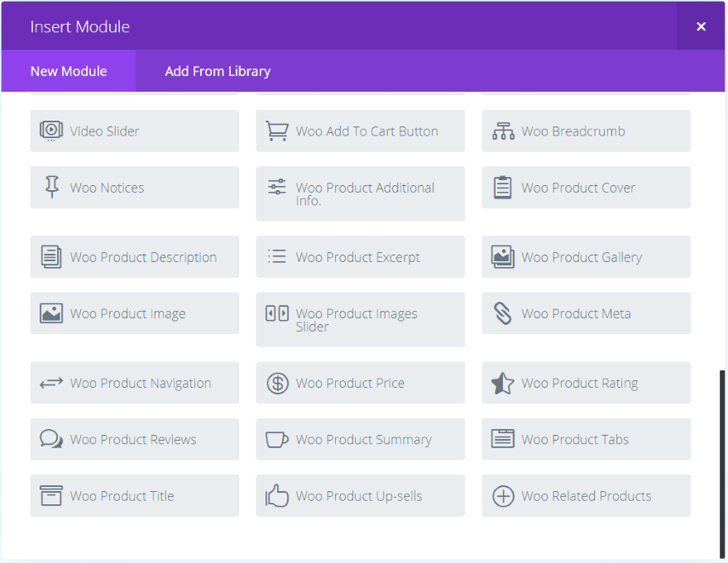Click the vertical scrollbar thumb on the right
Viewport: 728px width, 563px height.
point(722,463)
